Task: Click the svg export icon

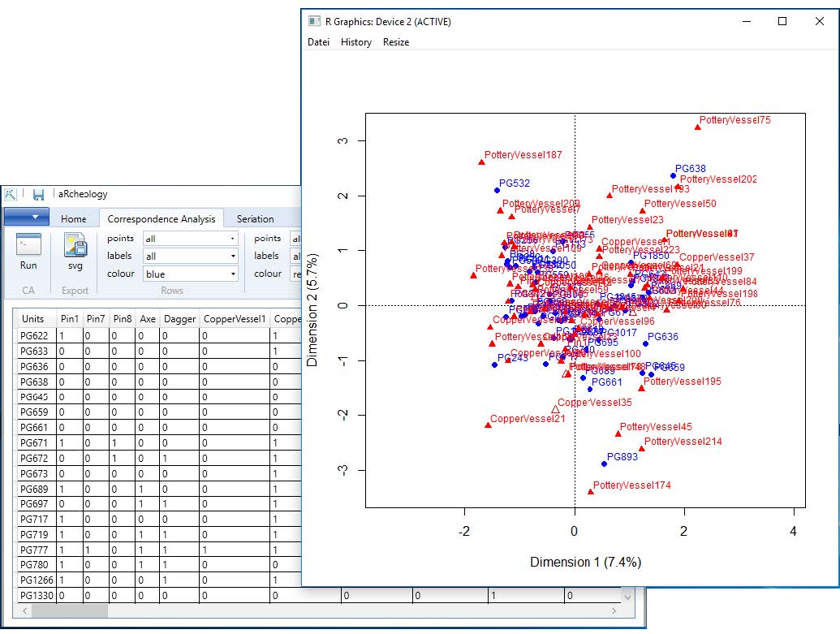Action: (75, 245)
